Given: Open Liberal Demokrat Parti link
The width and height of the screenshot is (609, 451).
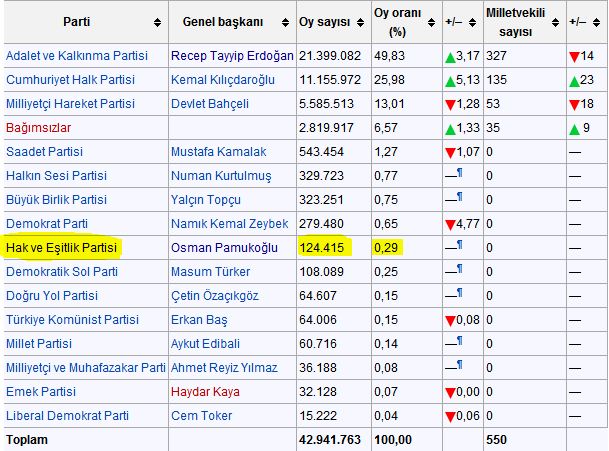Looking at the screenshot, I should coord(67,416).
